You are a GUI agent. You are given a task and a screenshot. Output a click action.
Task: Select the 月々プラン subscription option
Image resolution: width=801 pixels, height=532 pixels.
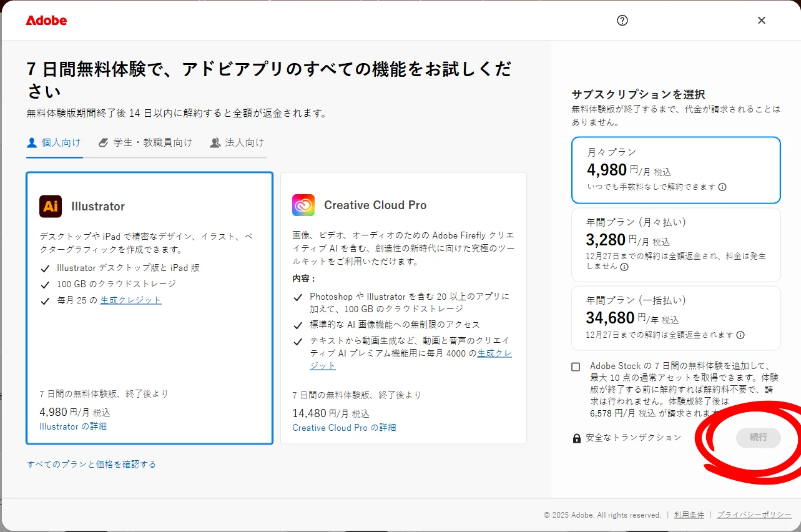[676, 170]
